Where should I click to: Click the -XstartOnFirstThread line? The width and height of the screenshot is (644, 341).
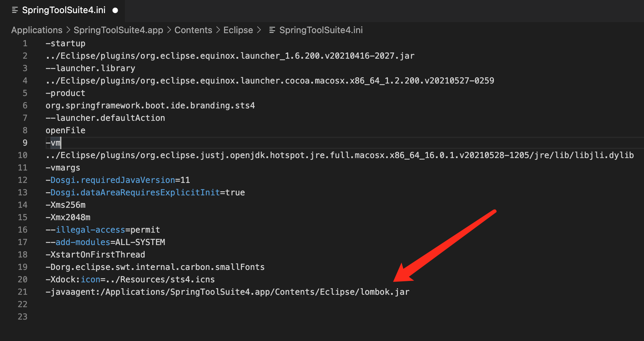pyautogui.click(x=95, y=255)
